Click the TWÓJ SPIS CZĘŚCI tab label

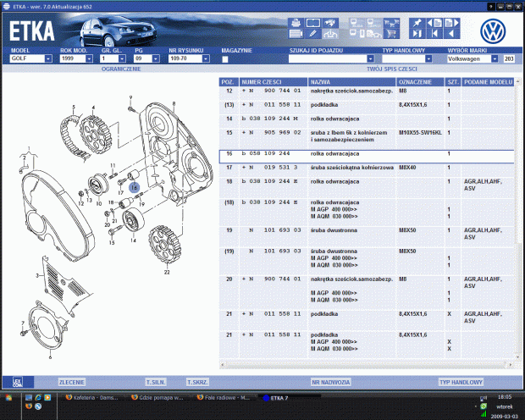pyautogui.click(x=392, y=69)
